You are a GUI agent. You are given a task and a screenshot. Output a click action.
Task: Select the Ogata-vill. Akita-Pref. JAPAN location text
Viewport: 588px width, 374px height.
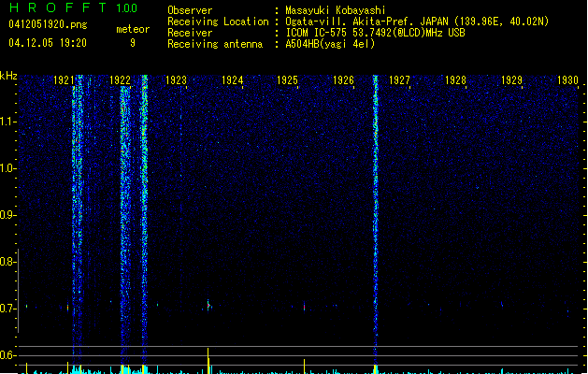point(417,22)
